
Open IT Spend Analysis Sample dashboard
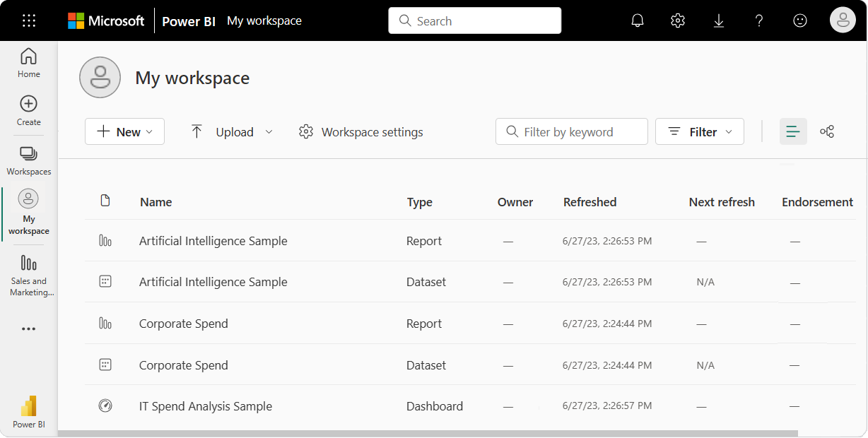click(x=206, y=406)
